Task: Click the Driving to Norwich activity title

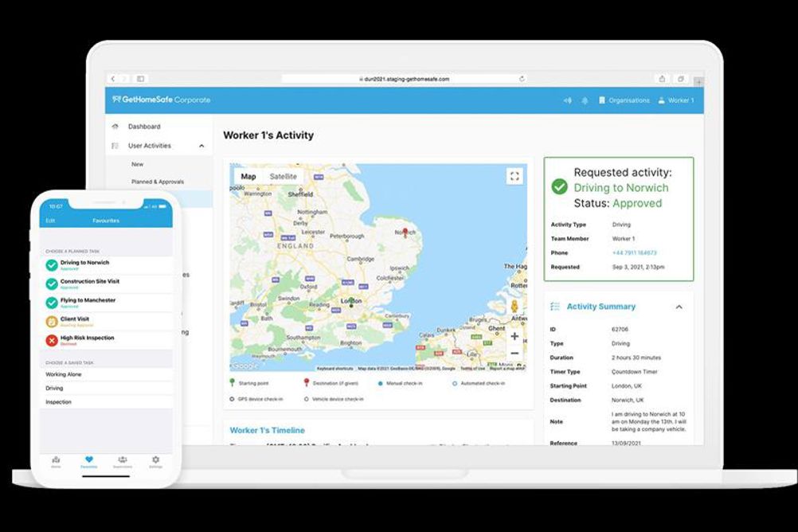Action: tap(621, 188)
